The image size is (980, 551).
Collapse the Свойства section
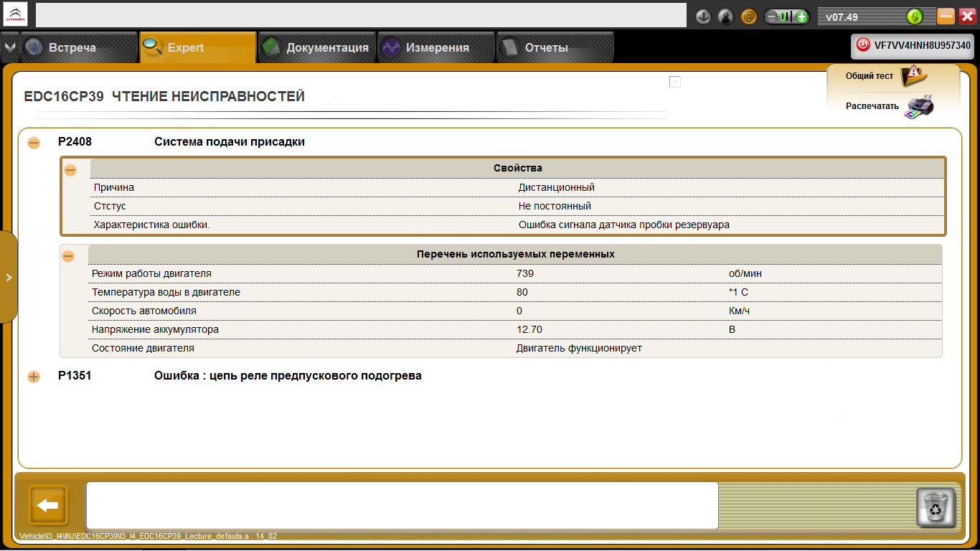70,170
